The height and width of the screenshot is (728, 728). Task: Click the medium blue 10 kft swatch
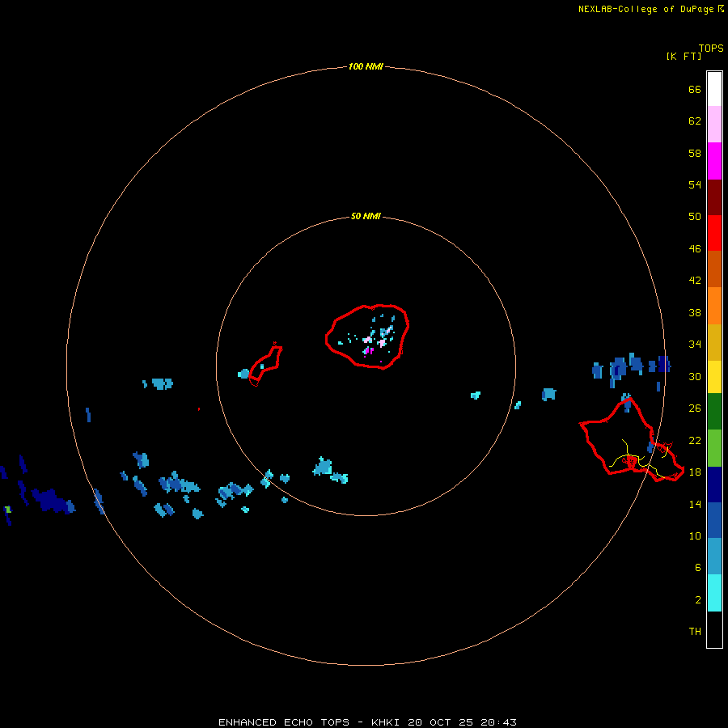tap(714, 520)
